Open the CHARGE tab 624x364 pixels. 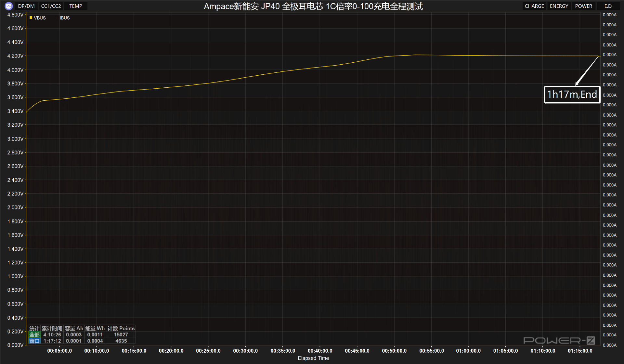pos(534,6)
